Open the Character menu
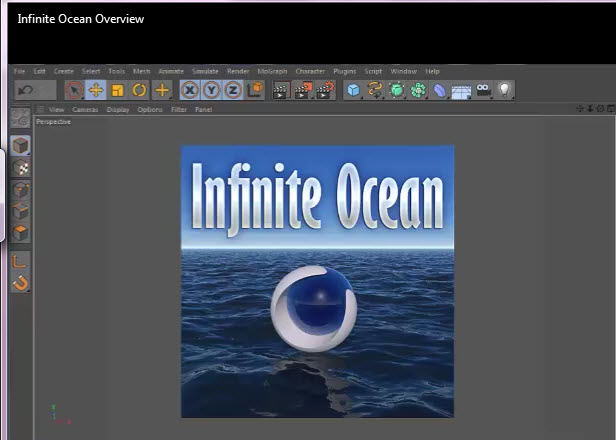The height and width of the screenshot is (440, 616). (310, 71)
